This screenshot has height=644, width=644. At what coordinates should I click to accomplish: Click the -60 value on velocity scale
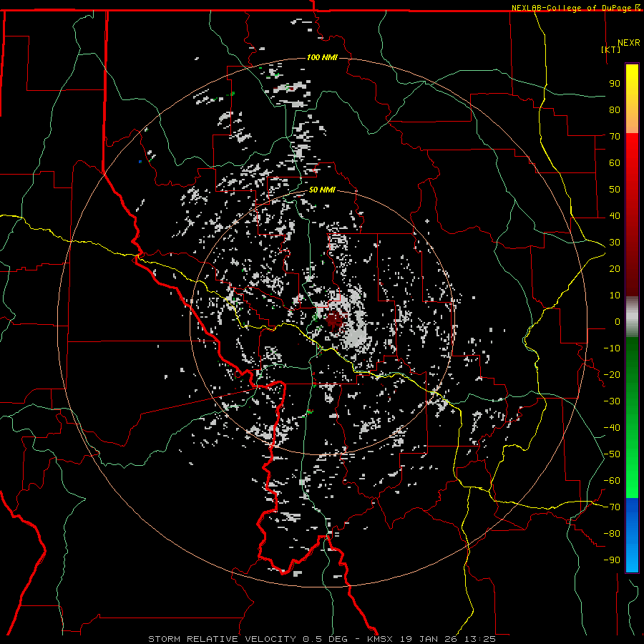(612, 481)
